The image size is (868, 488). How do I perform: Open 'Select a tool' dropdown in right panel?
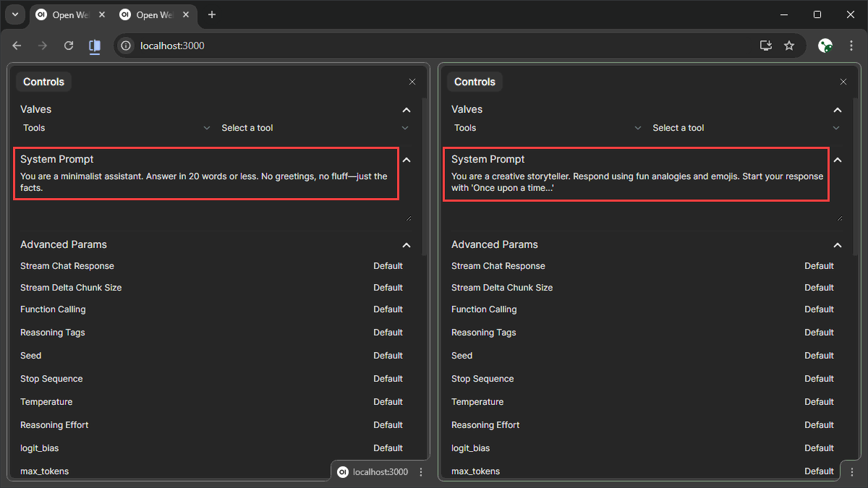tap(746, 128)
